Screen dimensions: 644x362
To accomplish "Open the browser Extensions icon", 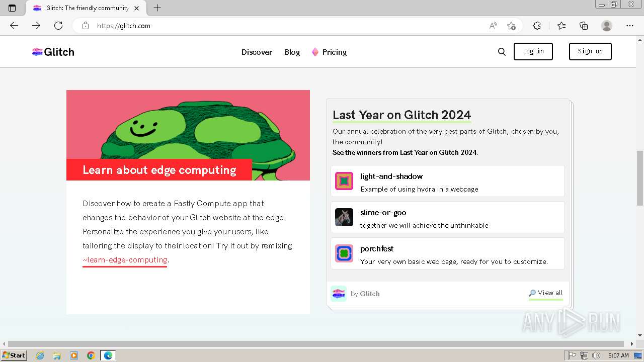I will tap(537, 26).
